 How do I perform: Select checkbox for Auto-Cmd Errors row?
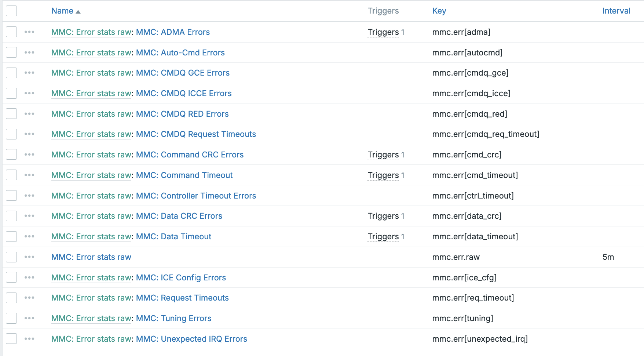coord(11,52)
